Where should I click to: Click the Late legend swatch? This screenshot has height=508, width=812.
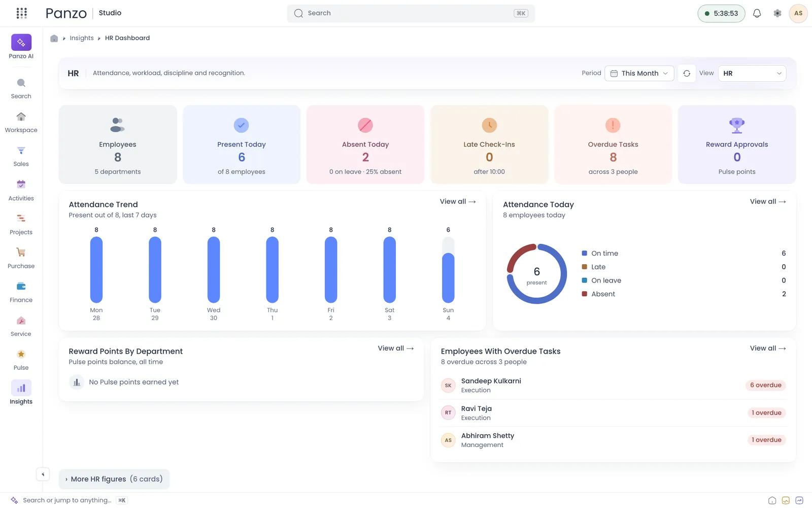[x=585, y=267]
